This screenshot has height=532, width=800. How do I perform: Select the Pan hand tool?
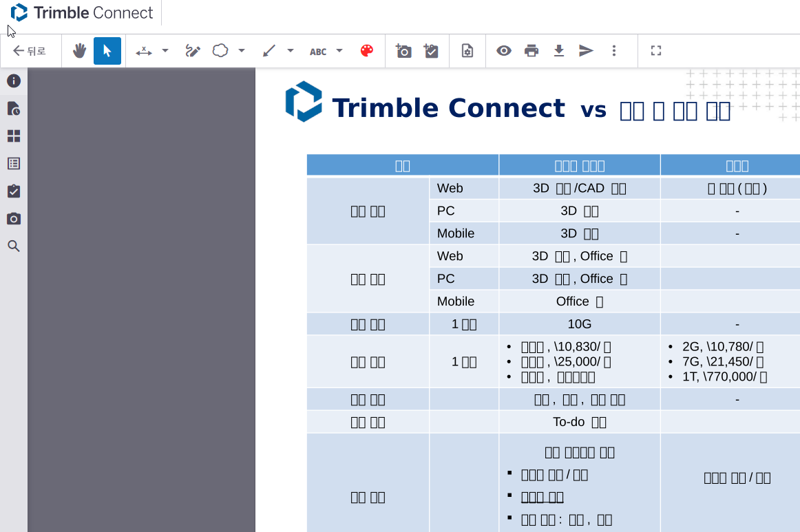(x=79, y=51)
